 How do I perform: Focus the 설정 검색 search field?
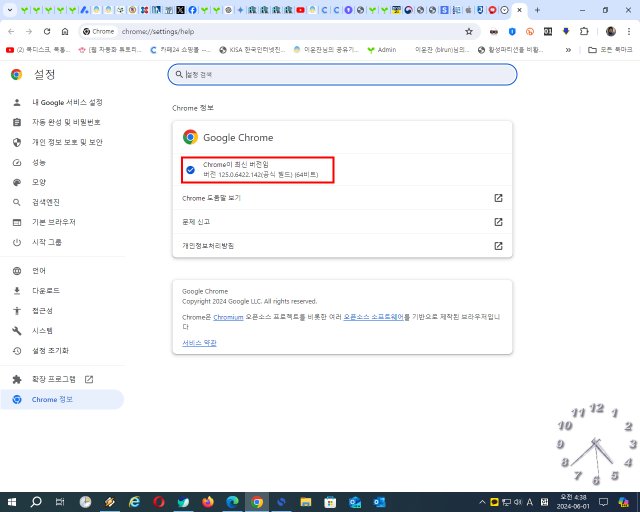[x=342, y=74]
